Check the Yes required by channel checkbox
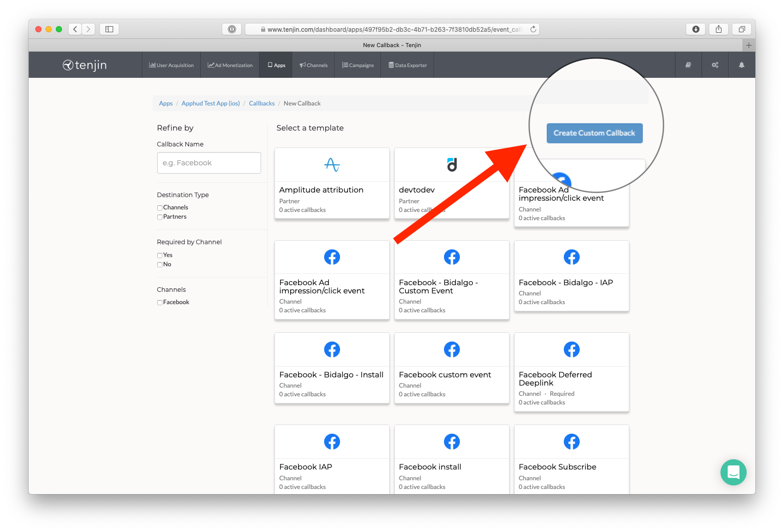The width and height of the screenshot is (784, 532). [160, 256]
